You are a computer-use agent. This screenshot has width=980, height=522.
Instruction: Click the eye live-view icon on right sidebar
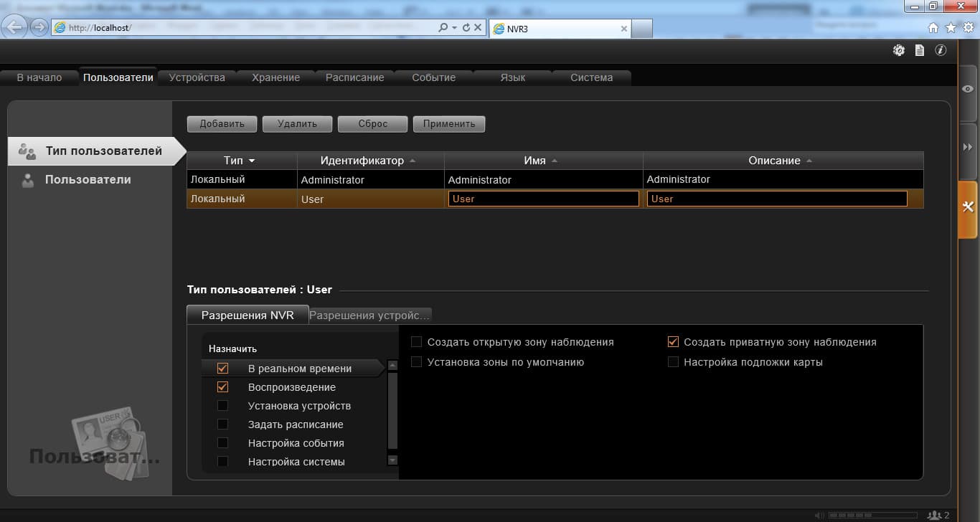pos(967,87)
